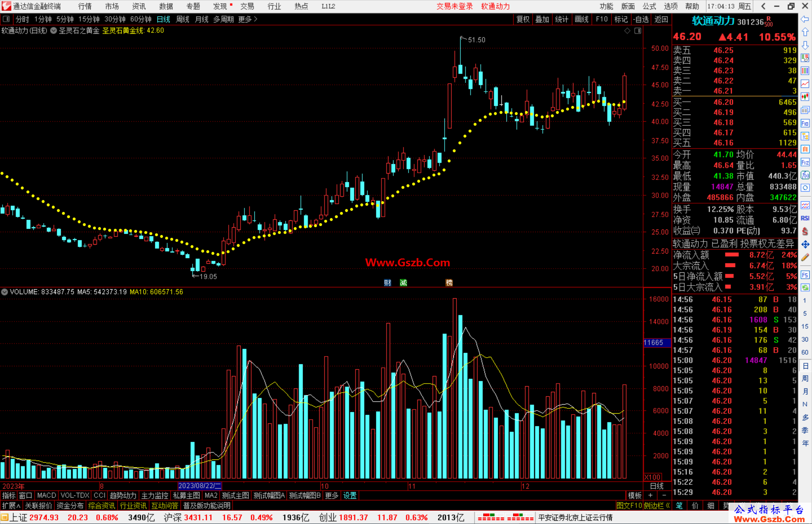Click the circle tool sidebar icon

[x=805, y=188]
